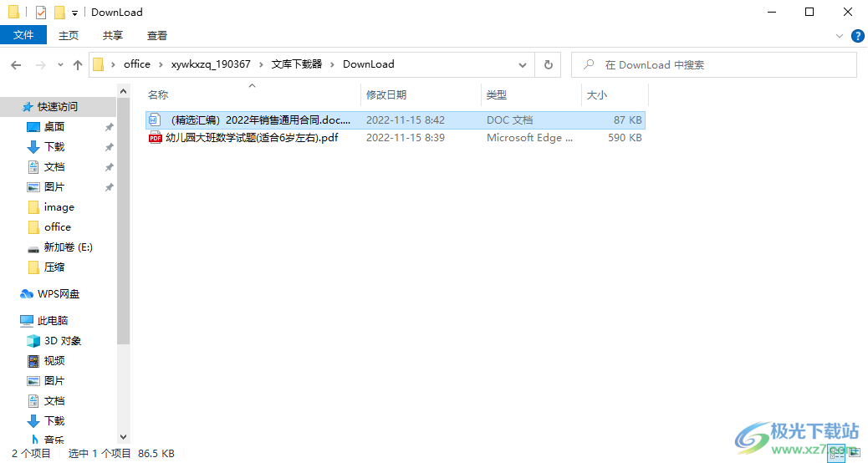Viewport: 868px width, 463px height.
Task: Click the navigation pane scrollbar thumb
Action: point(124,221)
